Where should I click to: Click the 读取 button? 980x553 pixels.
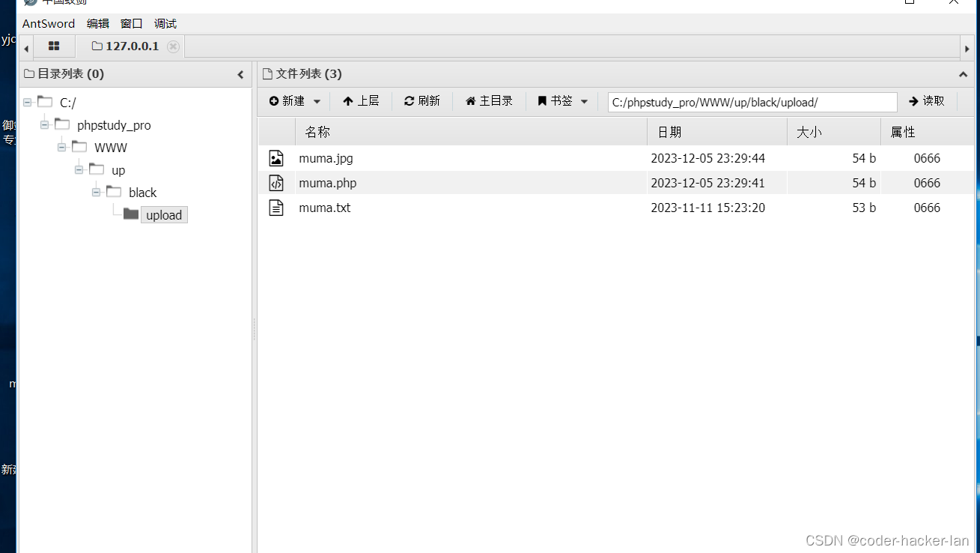pyautogui.click(x=927, y=101)
